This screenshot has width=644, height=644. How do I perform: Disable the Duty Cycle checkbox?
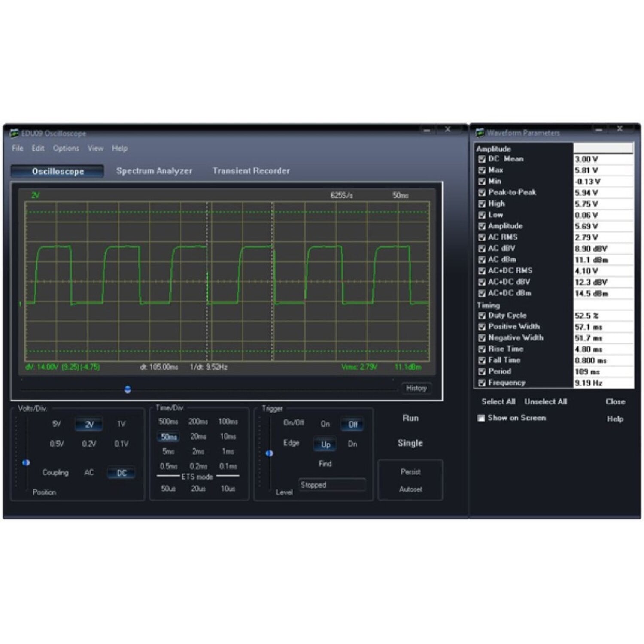pos(482,316)
